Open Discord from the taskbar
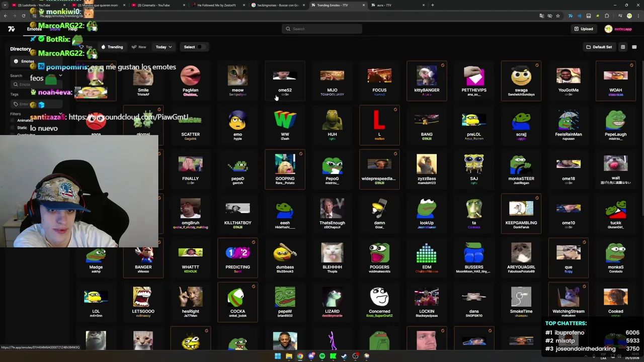 tap(311, 356)
